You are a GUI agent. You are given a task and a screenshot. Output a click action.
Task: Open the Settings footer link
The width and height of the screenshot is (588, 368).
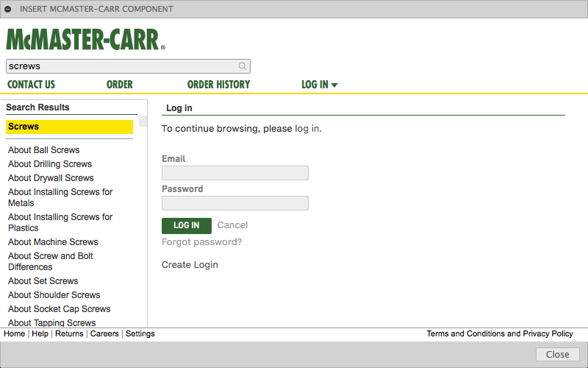140,333
